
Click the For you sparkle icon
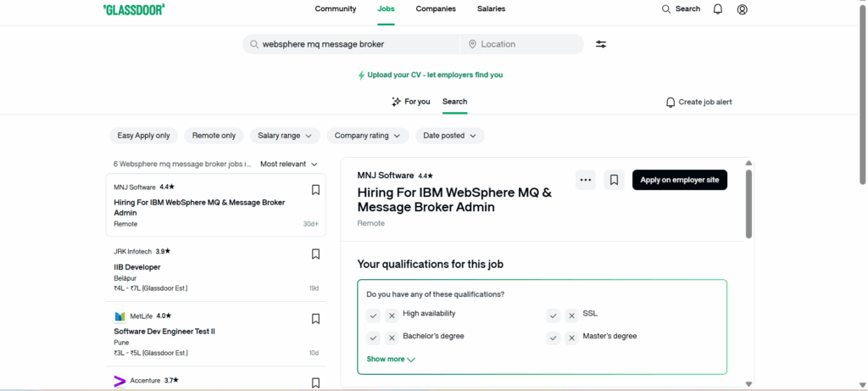tap(397, 102)
